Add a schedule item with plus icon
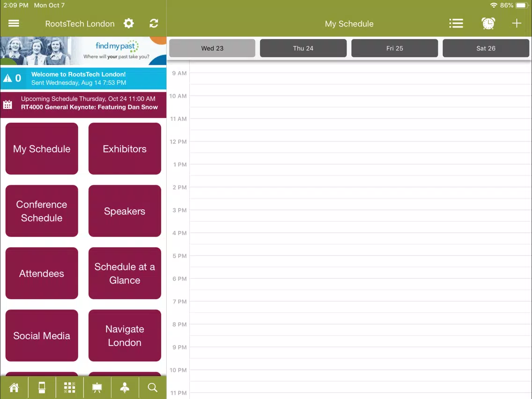The image size is (532, 399). (x=517, y=23)
